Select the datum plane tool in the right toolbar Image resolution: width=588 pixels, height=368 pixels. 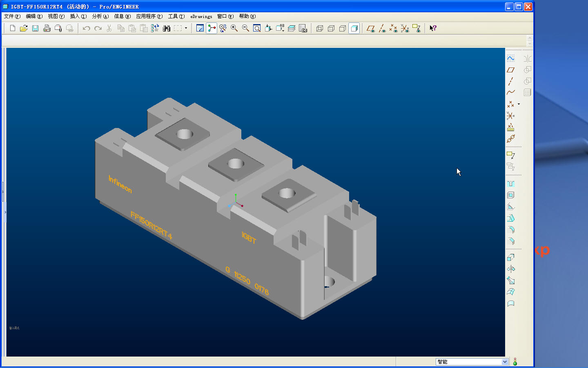click(510, 70)
